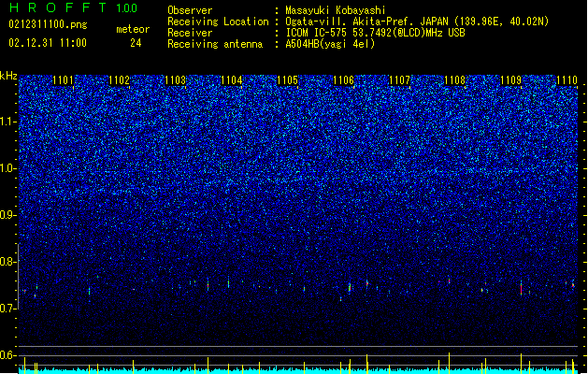Select the filename 0212311100.png
The image size is (588, 374).
click(48, 24)
